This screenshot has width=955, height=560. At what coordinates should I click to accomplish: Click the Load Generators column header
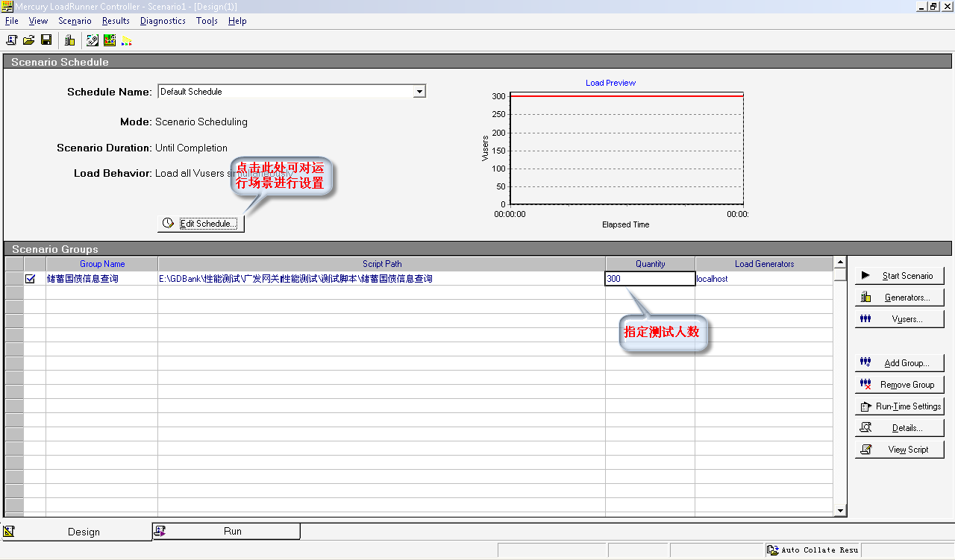tap(764, 264)
